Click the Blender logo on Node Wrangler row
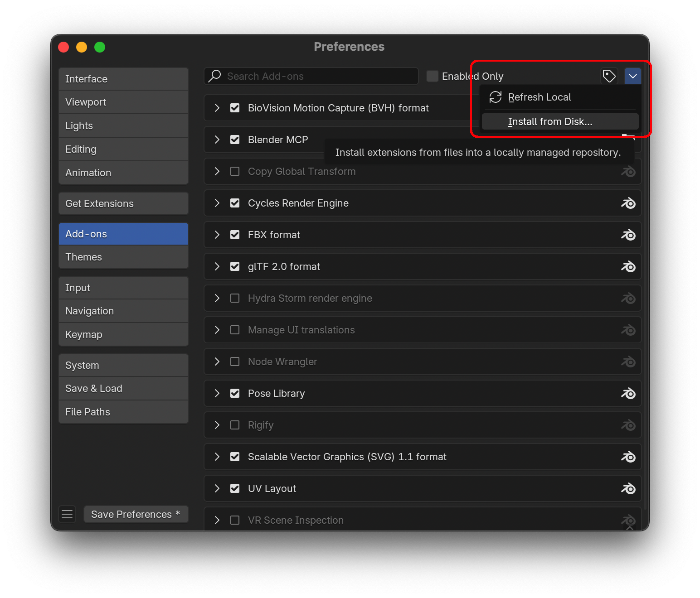 point(628,362)
